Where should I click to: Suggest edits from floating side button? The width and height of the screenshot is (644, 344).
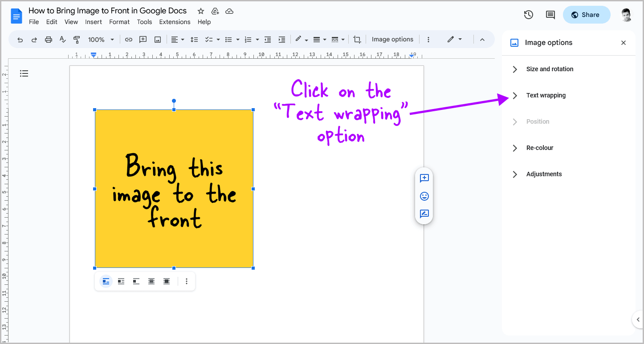[x=424, y=214]
